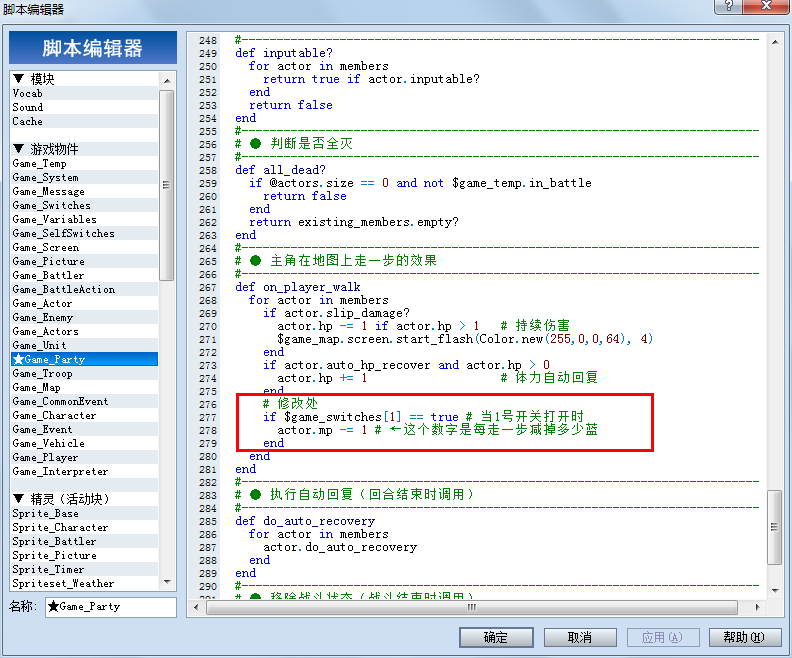792x658 pixels.
Task: Click the '# 修改处' comment line
Action: (290, 403)
